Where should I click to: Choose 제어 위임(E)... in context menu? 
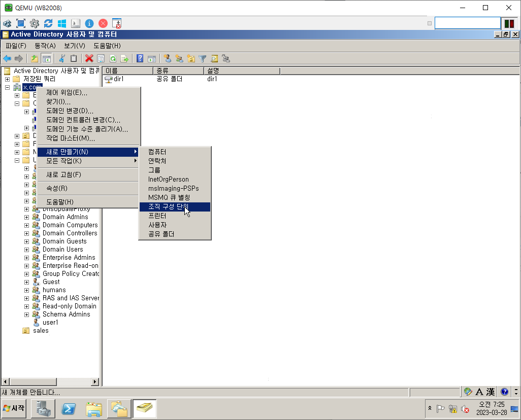(x=88, y=93)
